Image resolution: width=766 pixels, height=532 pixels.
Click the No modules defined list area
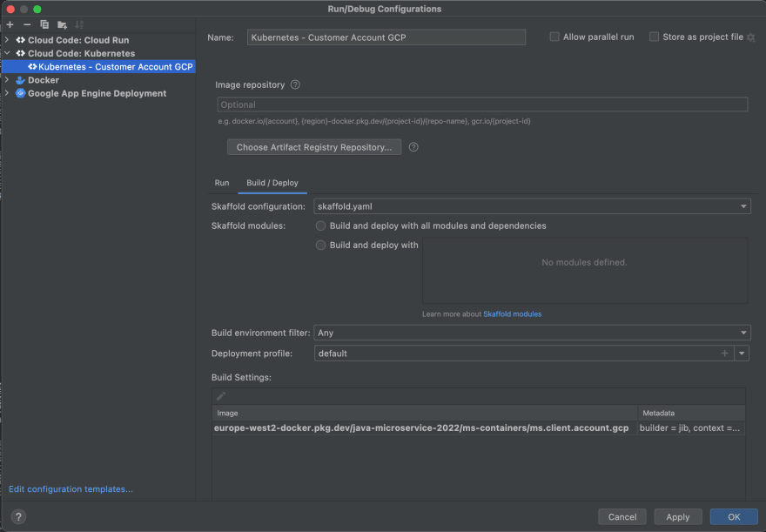tap(585, 270)
